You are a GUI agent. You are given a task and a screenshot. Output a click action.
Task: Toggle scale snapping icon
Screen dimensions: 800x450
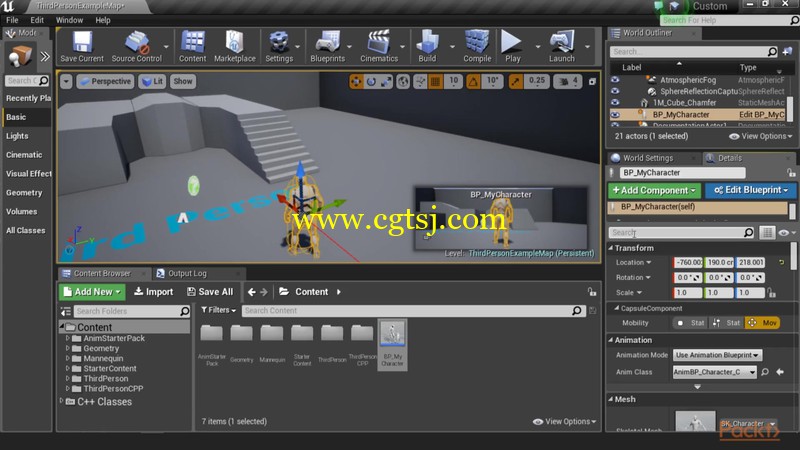515,81
